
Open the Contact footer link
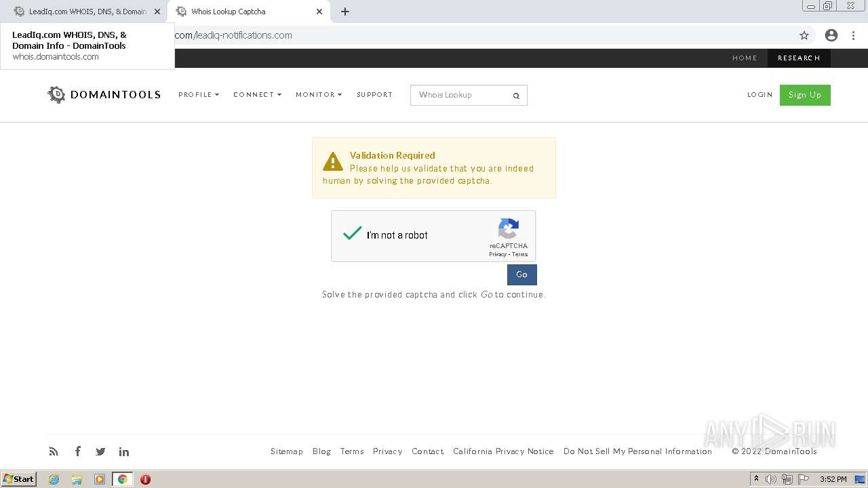(x=428, y=451)
